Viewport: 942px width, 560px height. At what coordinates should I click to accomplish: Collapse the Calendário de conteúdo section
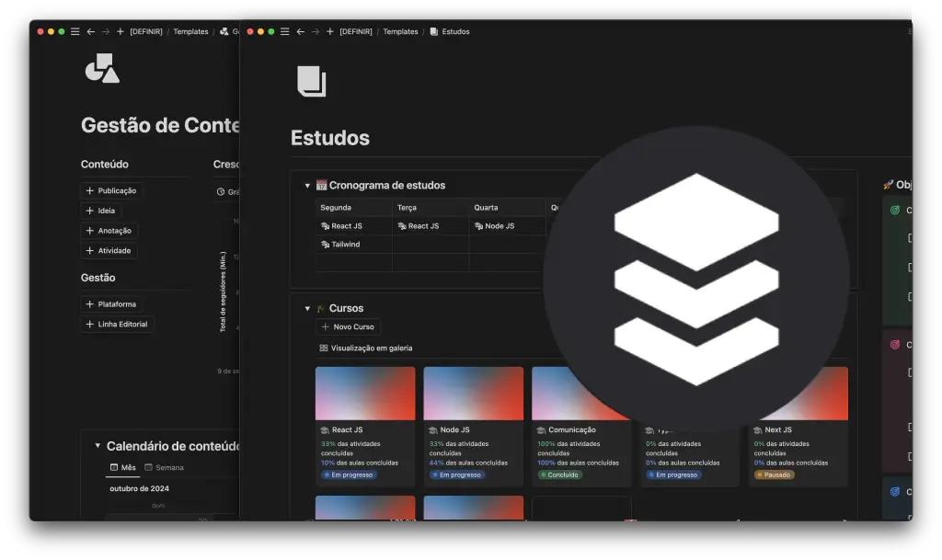click(98, 446)
